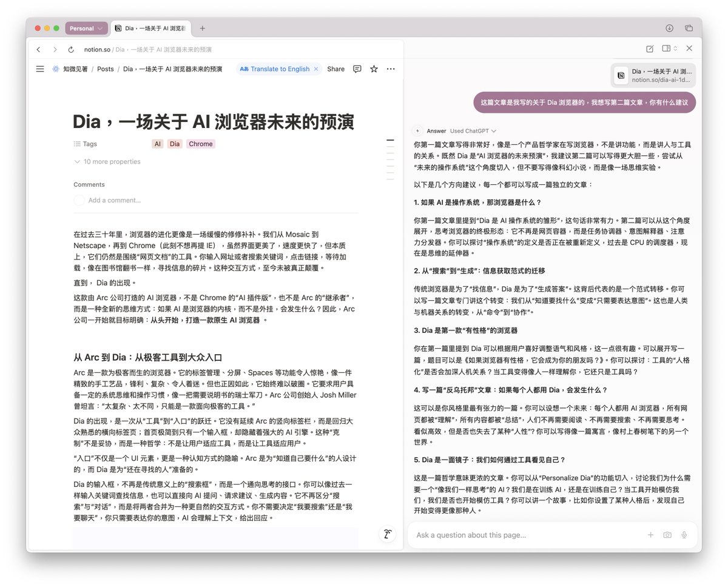Open a new tab with plus button
Image resolution: width=728 pixels, height=587 pixels.
point(203,29)
